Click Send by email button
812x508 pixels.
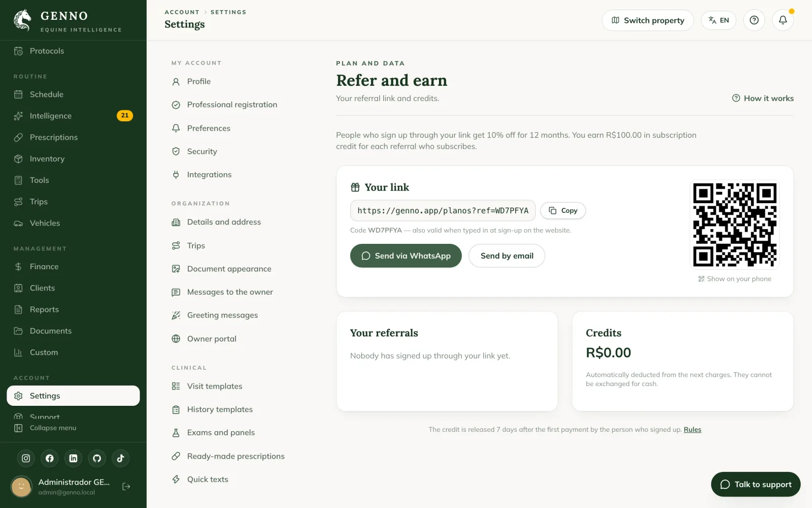click(x=506, y=256)
